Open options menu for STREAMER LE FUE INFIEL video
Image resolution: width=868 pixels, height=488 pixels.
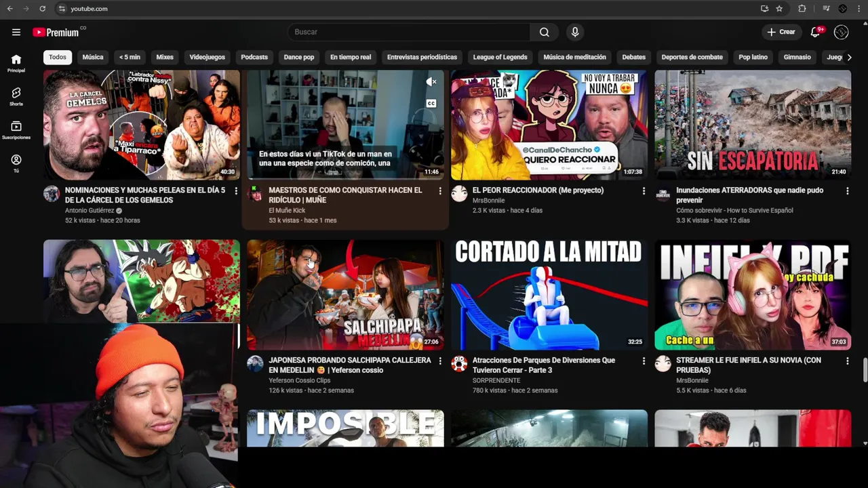click(847, 361)
